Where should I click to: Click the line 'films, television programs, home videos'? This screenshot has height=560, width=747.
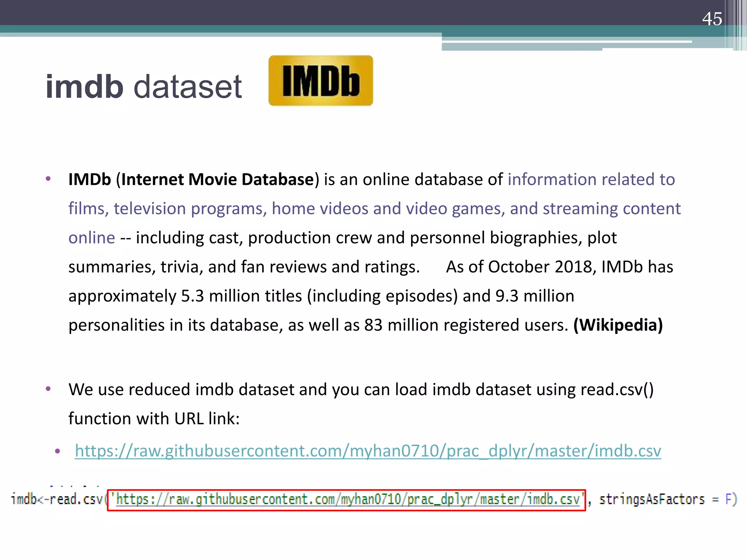375,209
